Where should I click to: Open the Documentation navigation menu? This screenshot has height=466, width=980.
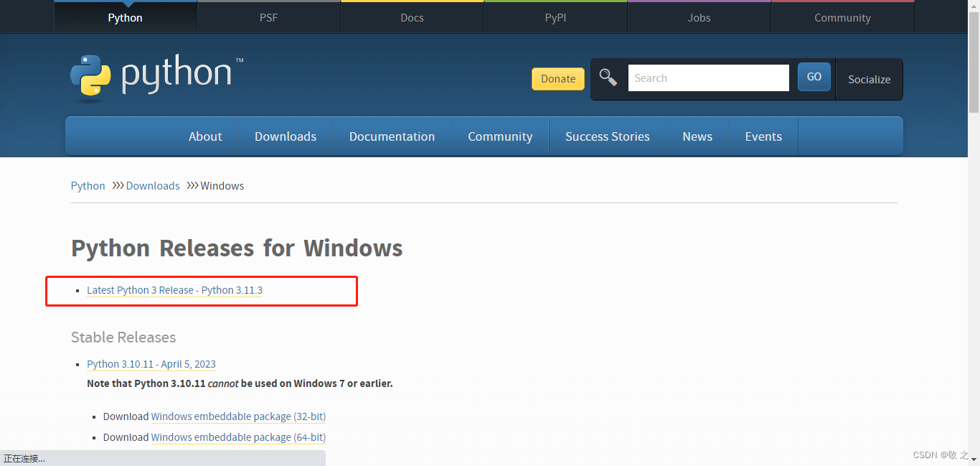pos(392,136)
